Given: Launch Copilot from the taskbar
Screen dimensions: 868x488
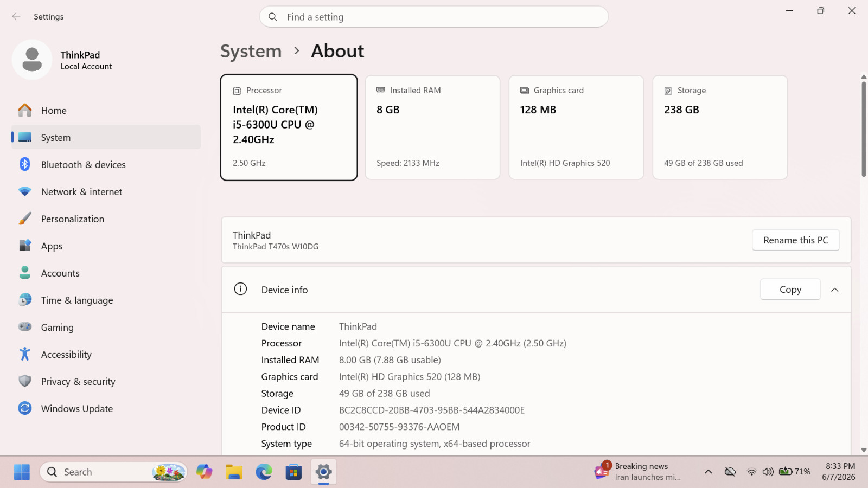Looking at the screenshot, I should click(x=205, y=472).
